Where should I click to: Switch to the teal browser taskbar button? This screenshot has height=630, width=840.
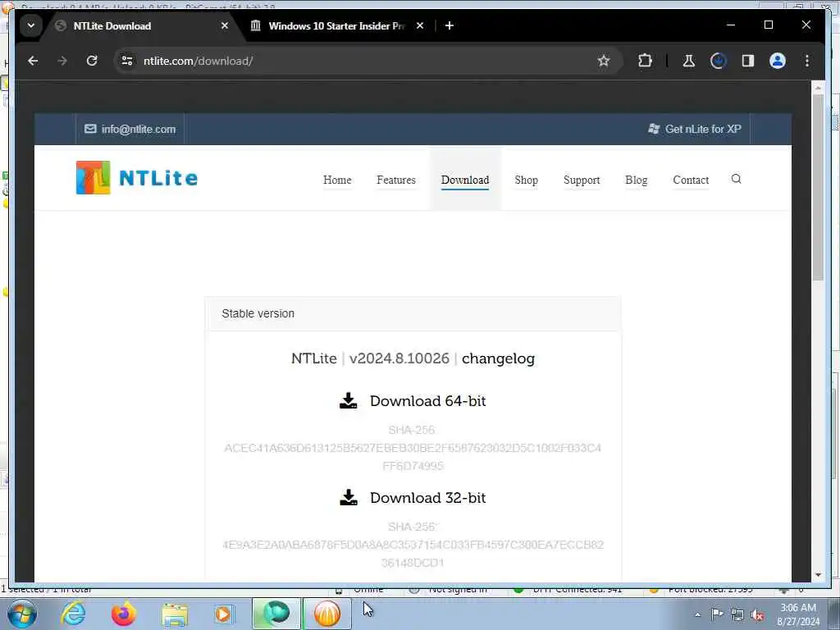276,614
